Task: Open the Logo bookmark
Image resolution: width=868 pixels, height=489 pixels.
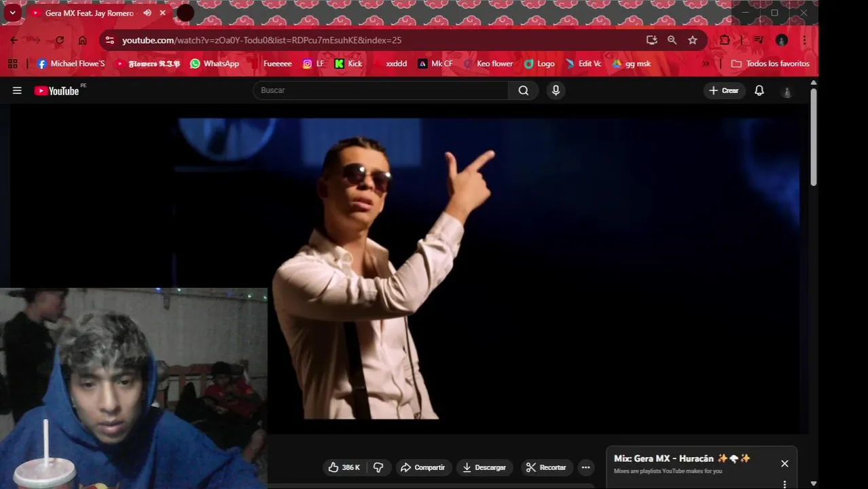Action: [x=539, y=63]
